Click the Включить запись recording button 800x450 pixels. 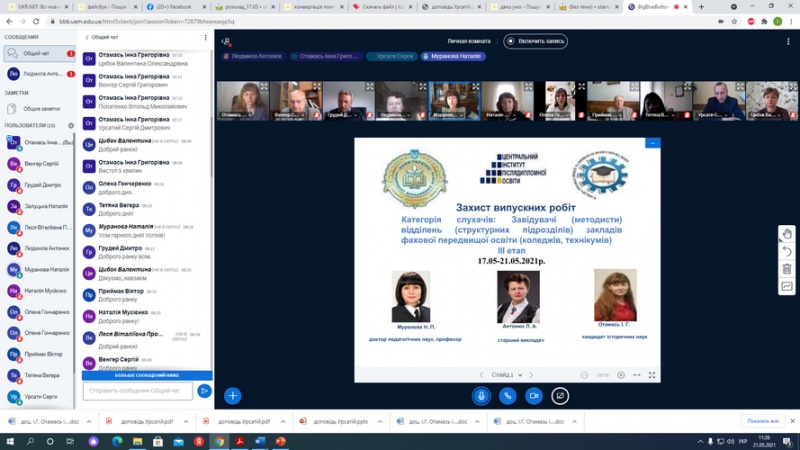coord(535,41)
